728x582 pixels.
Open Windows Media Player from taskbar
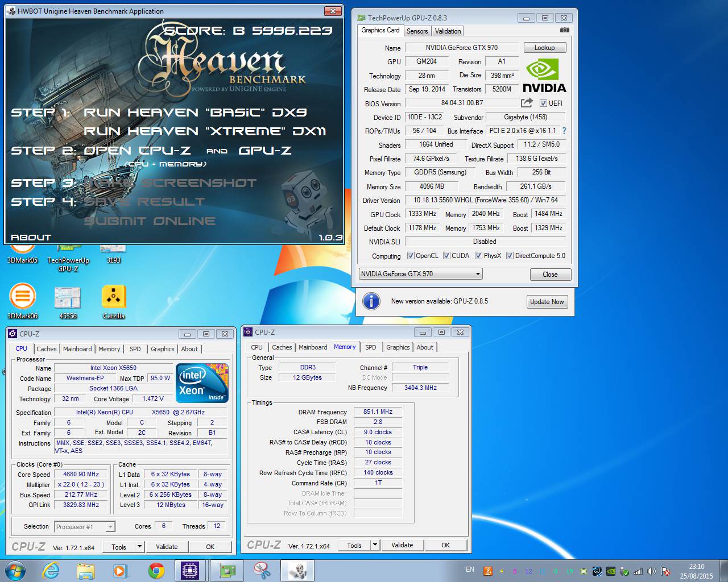point(120,571)
